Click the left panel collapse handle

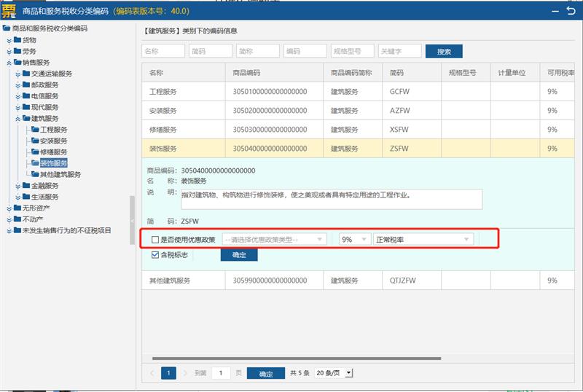(x=133, y=220)
